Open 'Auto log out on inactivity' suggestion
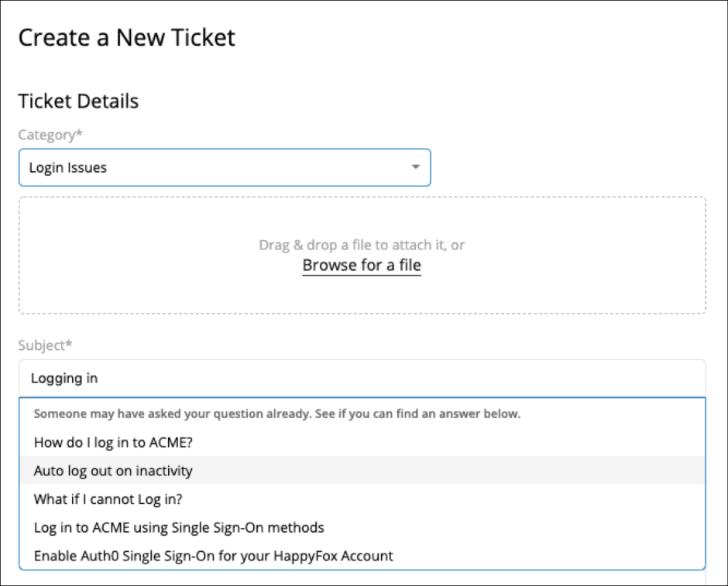Image resolution: width=728 pixels, height=586 pixels. tap(113, 471)
